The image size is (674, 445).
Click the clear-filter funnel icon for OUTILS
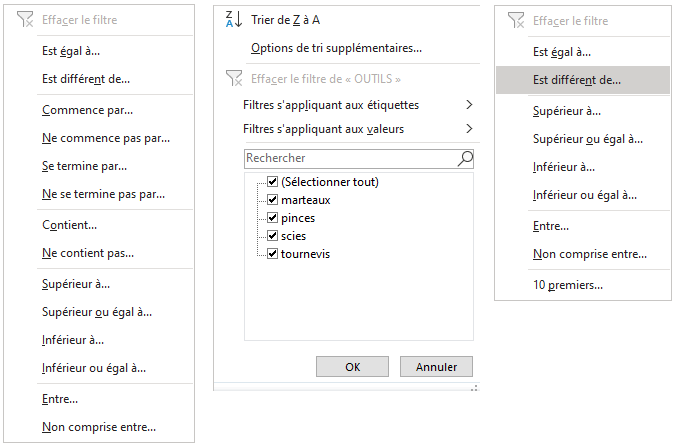[x=234, y=78]
